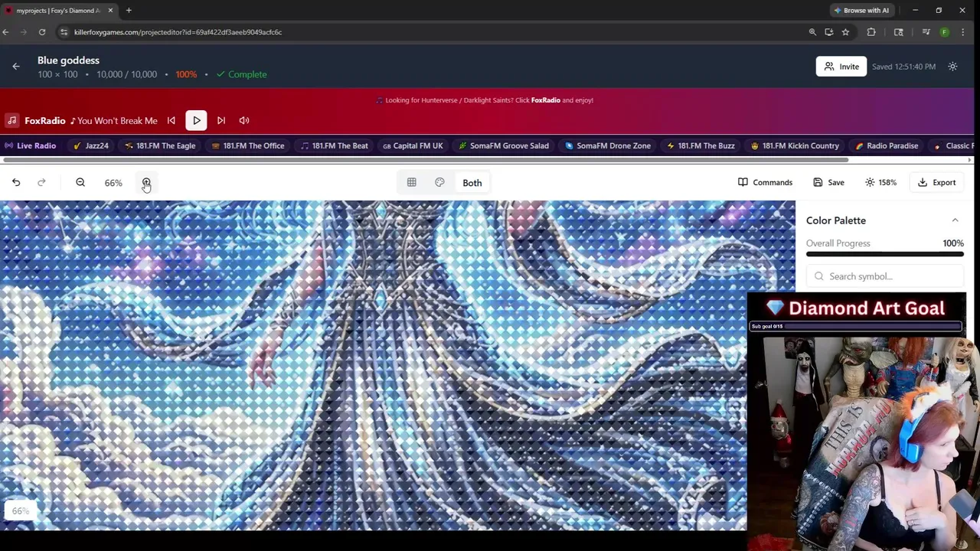Image resolution: width=980 pixels, height=551 pixels.
Task: Tune to Jazz24 station
Action: (91, 145)
